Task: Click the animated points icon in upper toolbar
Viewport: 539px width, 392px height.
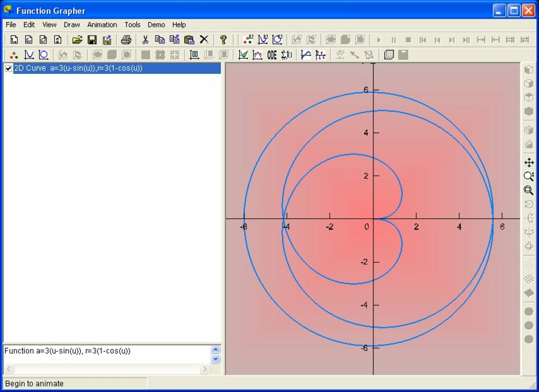Action: 248,40
